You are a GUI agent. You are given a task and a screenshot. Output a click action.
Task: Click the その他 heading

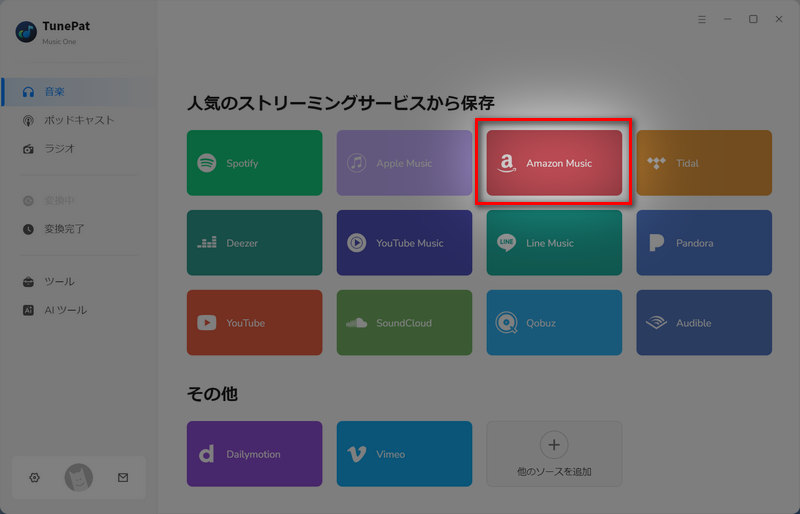click(x=212, y=394)
